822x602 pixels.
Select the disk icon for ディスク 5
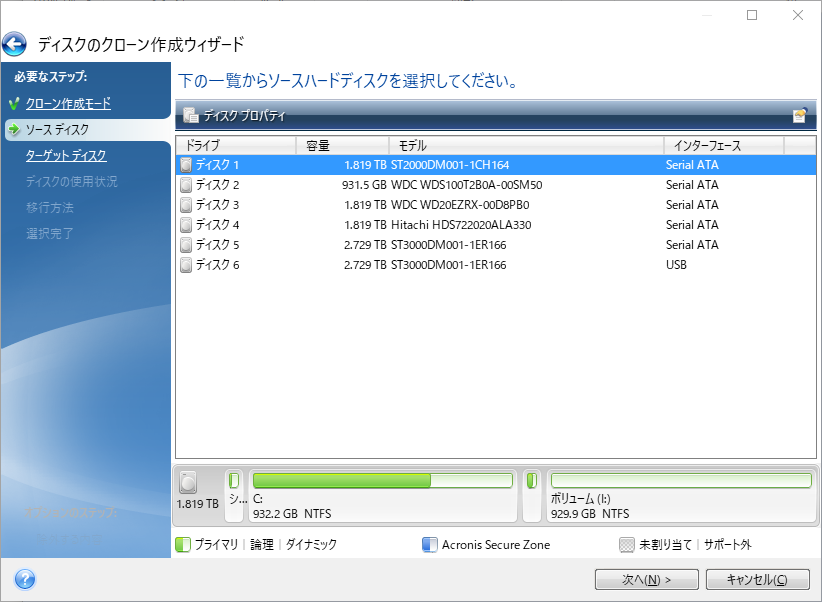coord(186,245)
